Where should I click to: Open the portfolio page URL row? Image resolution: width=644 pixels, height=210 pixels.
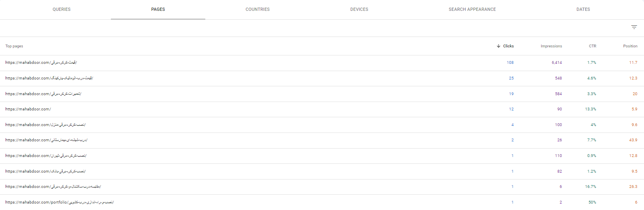(x=322, y=202)
